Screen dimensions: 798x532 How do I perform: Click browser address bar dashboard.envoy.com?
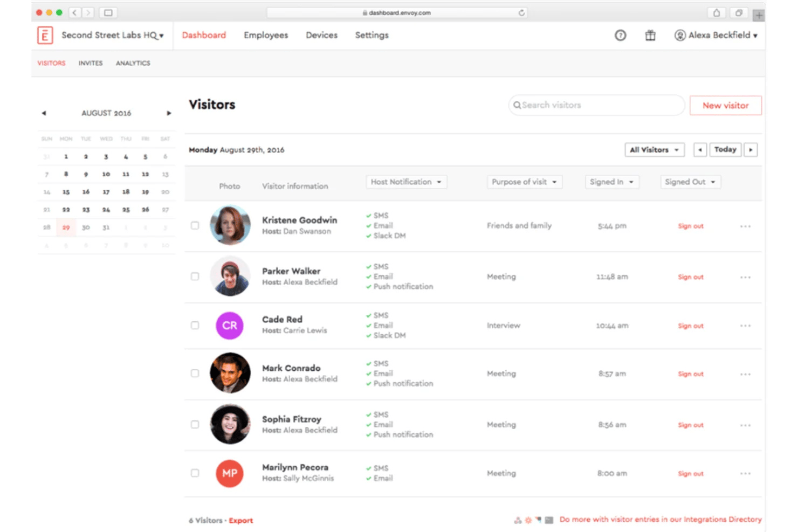(x=398, y=12)
